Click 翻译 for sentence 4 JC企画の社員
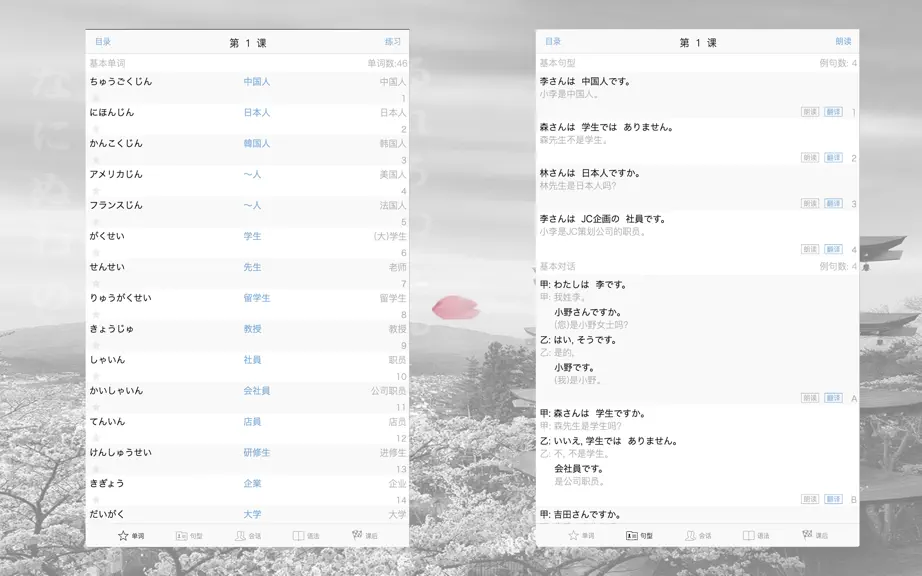The image size is (922, 576). tap(833, 249)
